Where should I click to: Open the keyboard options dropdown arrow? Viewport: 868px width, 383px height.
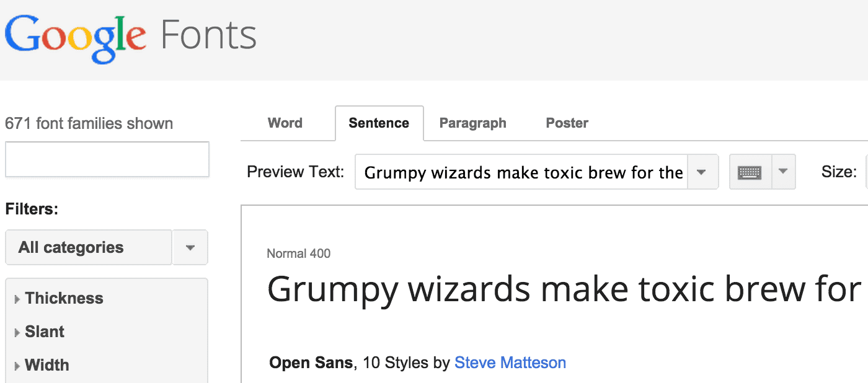point(783,172)
